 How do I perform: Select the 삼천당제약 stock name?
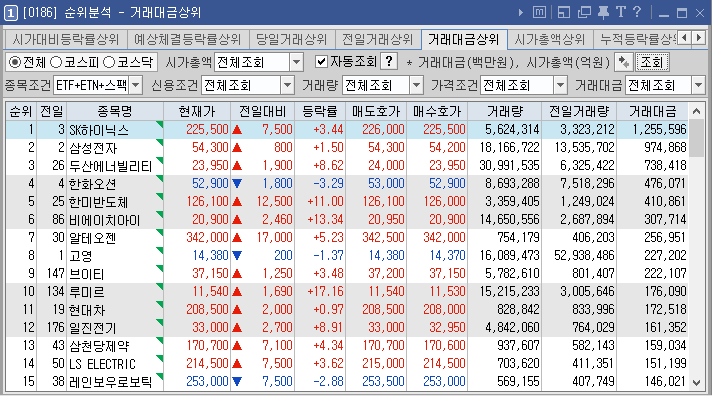tap(99, 346)
